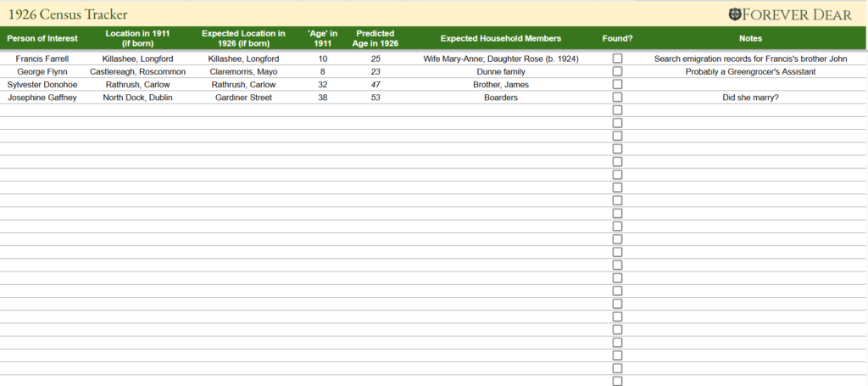Click the emigration records note for Francis
Viewport: 868px width, 386px height.
point(750,59)
